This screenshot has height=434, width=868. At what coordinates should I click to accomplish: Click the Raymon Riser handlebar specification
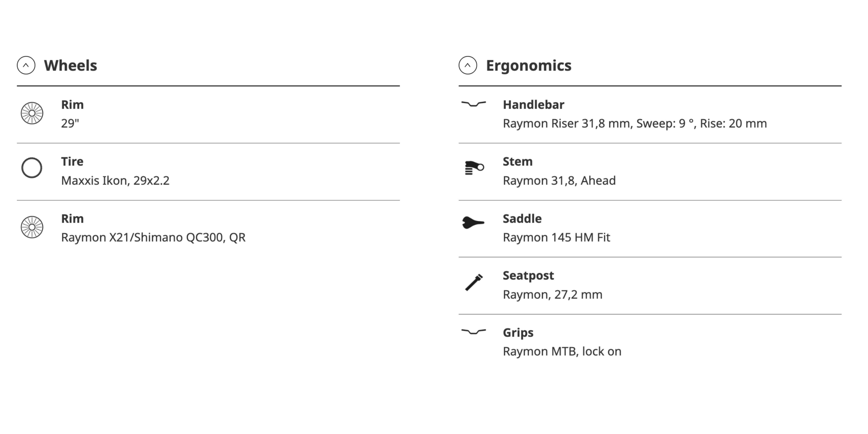tap(635, 123)
